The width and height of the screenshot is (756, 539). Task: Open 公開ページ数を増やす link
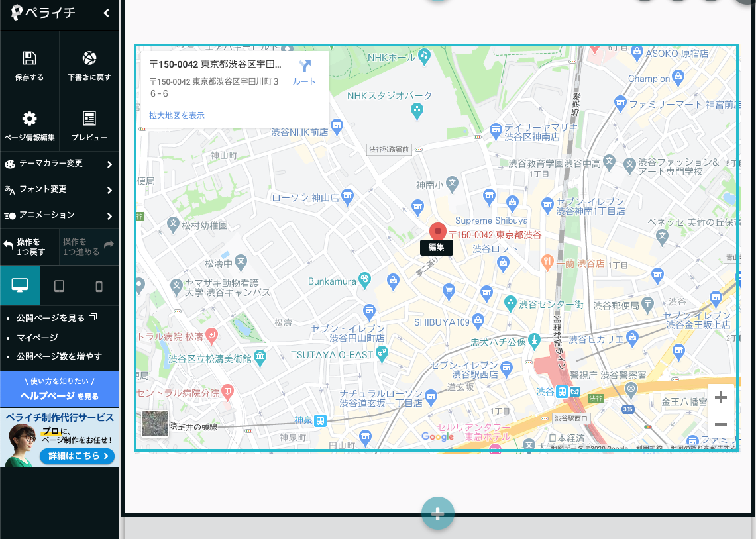[60, 356]
